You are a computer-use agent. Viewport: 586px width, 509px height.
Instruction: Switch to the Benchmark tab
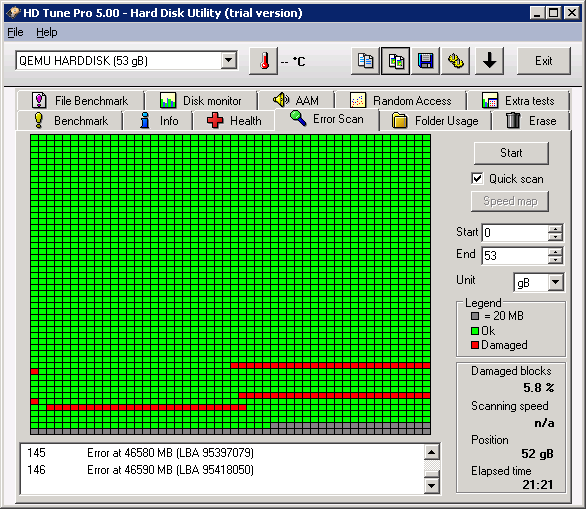(70, 121)
